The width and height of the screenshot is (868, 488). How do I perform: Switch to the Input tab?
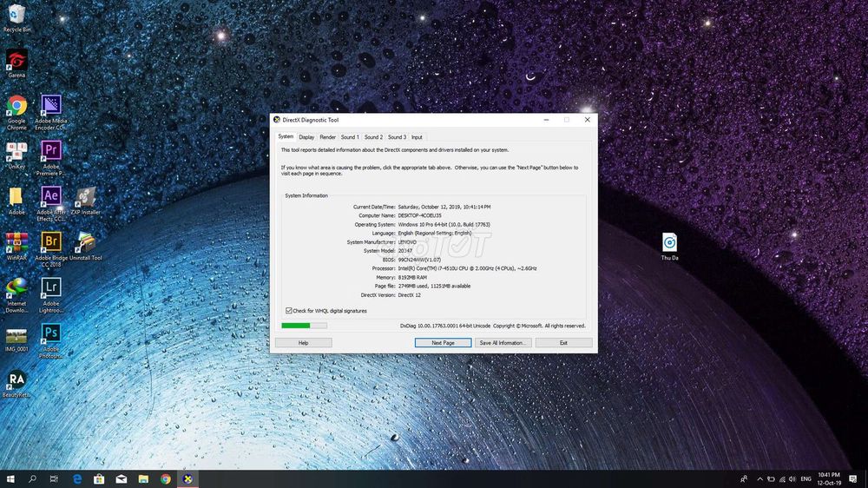(417, 137)
